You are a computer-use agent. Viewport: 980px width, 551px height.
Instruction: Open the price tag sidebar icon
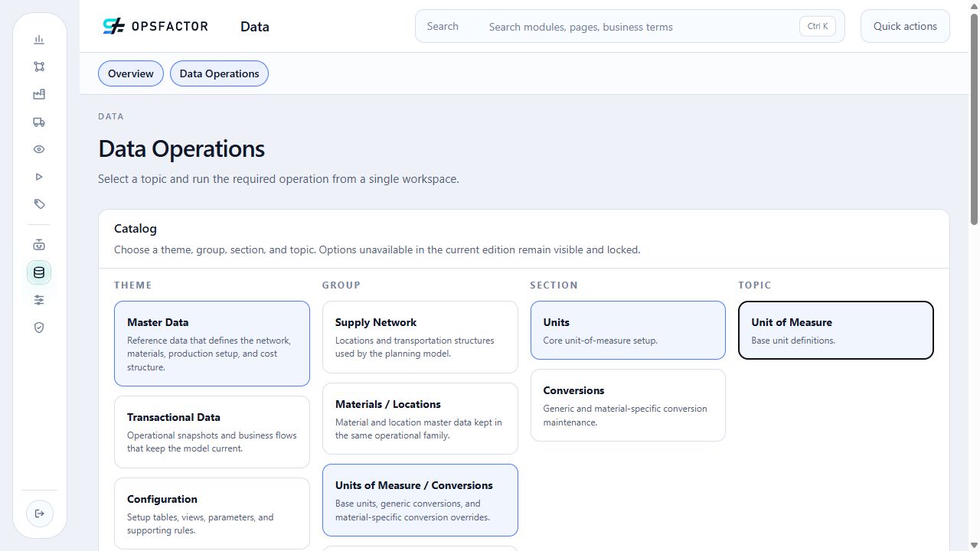click(39, 204)
